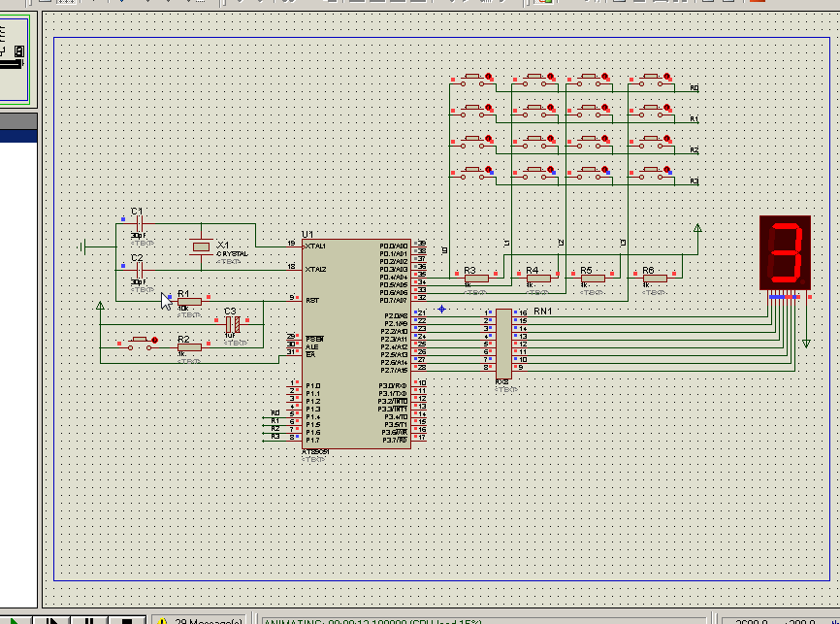Push keypad switch row R0 column one

click(x=472, y=80)
